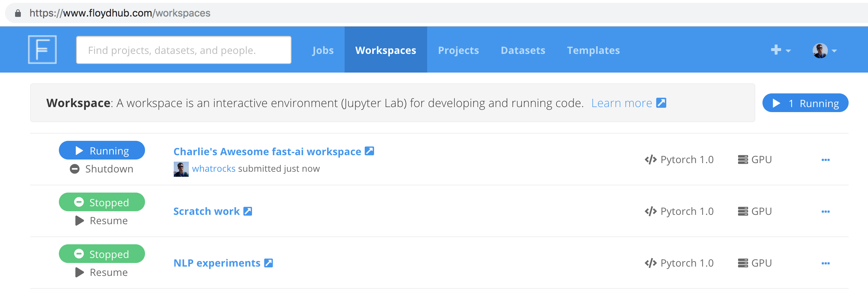
Task: Expand the plus create-new dropdown
Action: pos(780,50)
